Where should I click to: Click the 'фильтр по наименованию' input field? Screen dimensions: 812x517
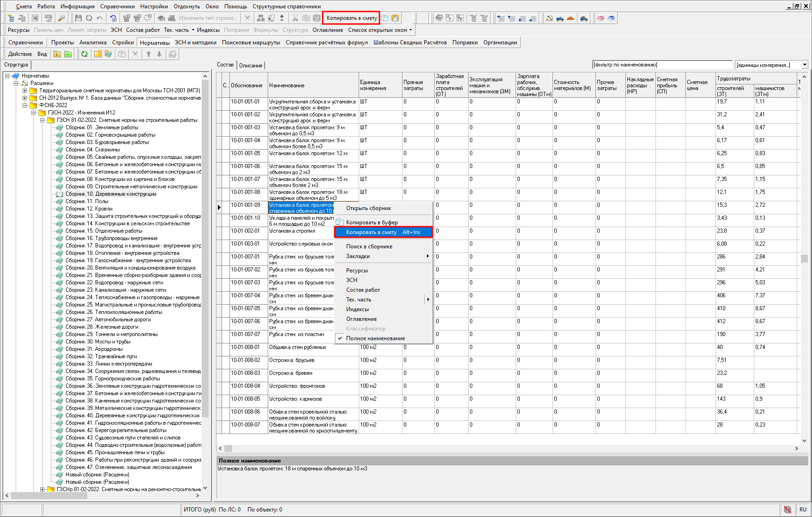(662, 65)
